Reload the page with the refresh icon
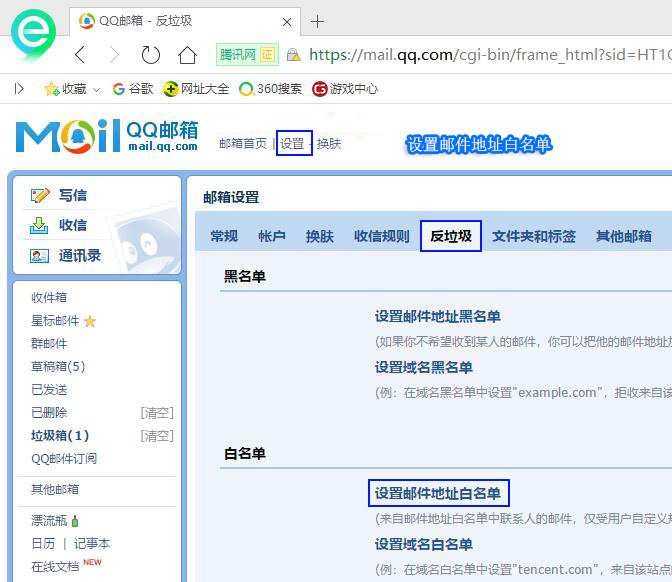Image resolution: width=672 pixels, height=582 pixels. tap(150, 55)
